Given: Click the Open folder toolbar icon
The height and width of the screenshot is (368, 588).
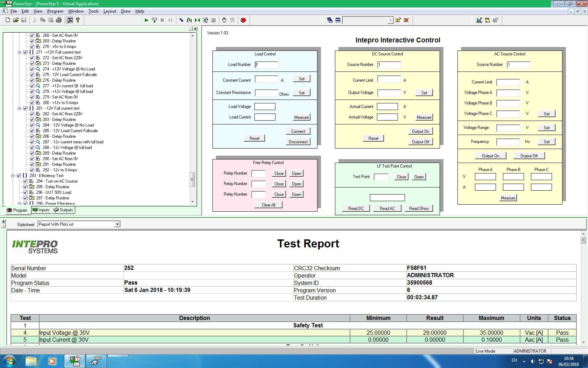Looking at the screenshot, I should [x=16, y=20].
